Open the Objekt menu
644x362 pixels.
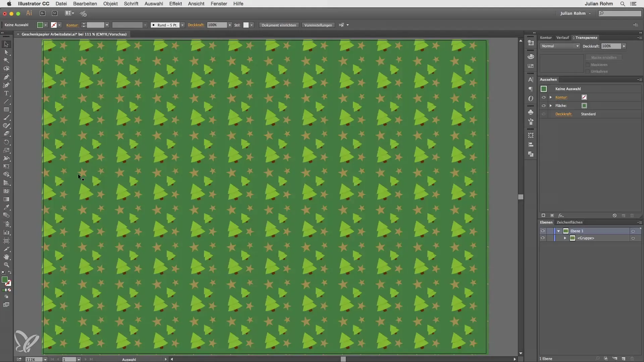tap(110, 4)
